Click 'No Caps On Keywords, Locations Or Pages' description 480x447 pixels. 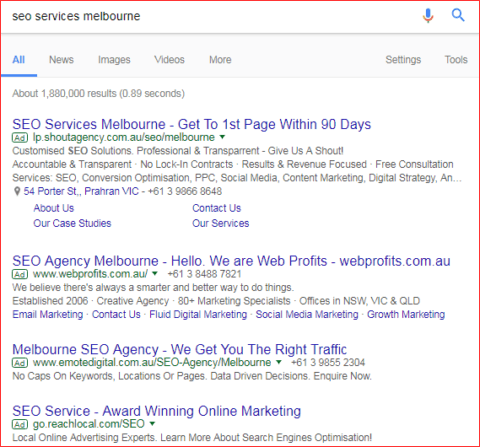tap(192, 376)
